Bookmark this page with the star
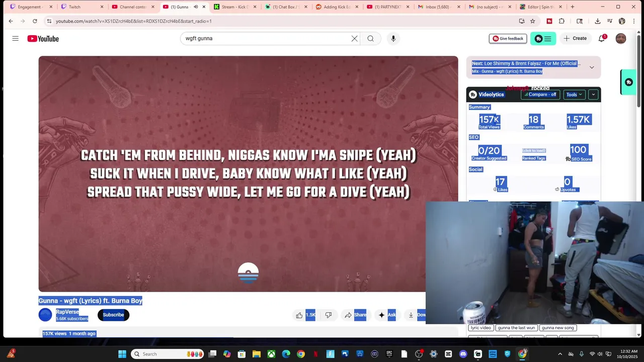This screenshot has width=644, height=362. [x=532, y=21]
